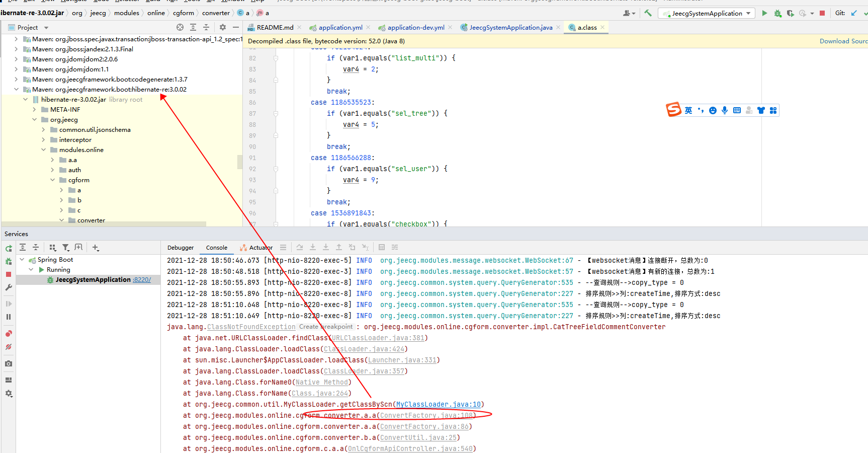Click the Services filter funnel icon

(66, 247)
